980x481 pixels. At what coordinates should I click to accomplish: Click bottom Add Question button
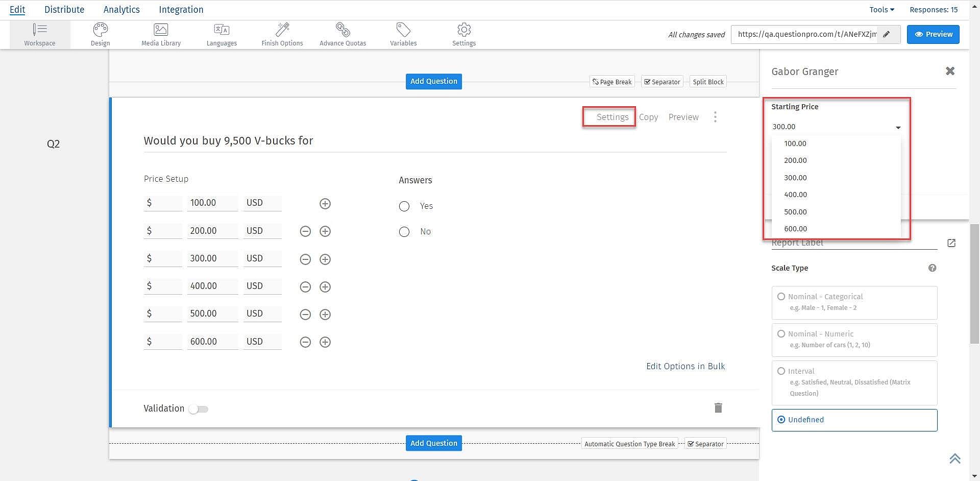(434, 443)
